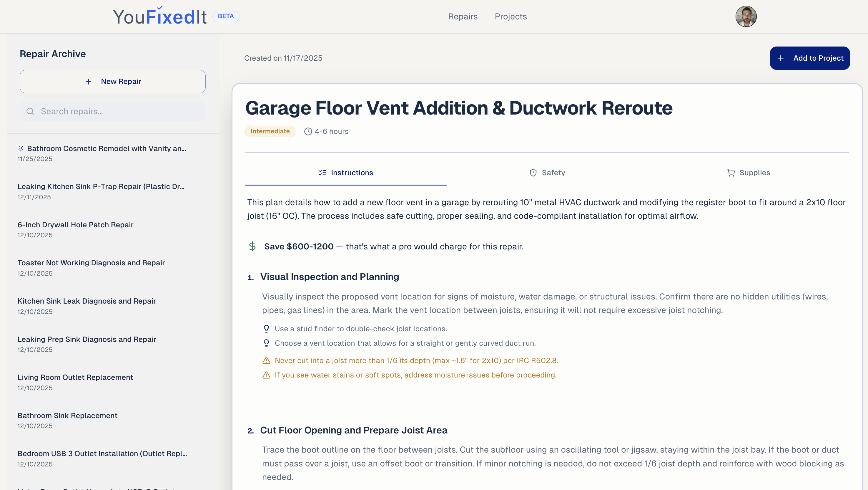The height and width of the screenshot is (490, 868).
Task: Click the Safety shield icon
Action: tap(533, 173)
